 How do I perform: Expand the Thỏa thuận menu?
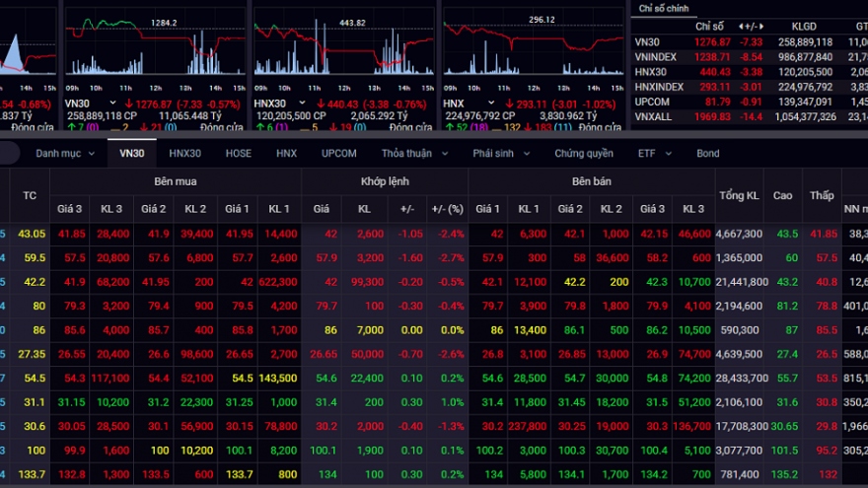point(414,153)
